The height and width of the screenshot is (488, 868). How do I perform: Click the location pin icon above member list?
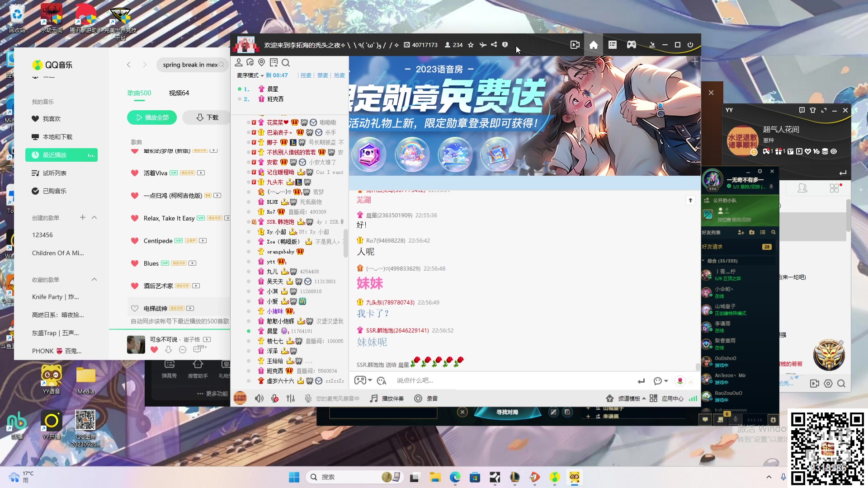pyautogui.click(x=262, y=62)
